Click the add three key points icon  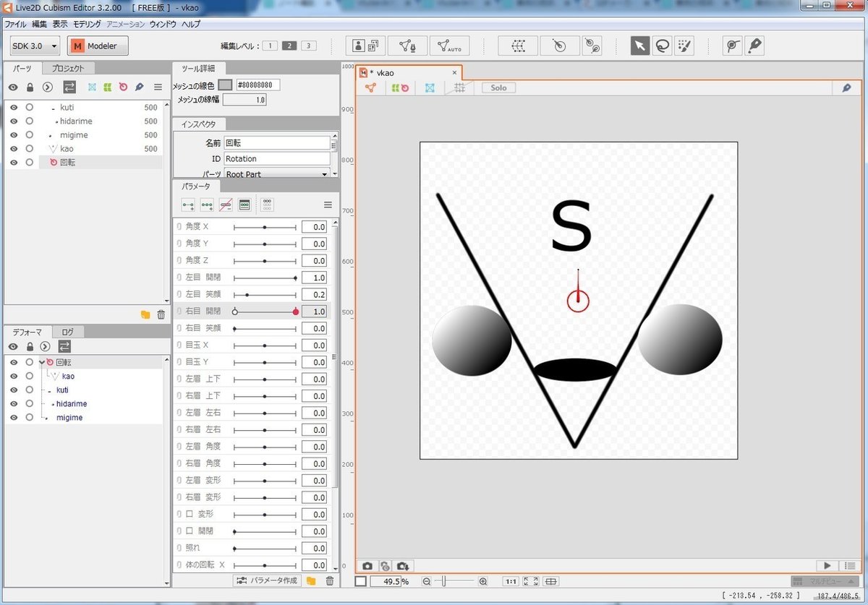pos(207,205)
